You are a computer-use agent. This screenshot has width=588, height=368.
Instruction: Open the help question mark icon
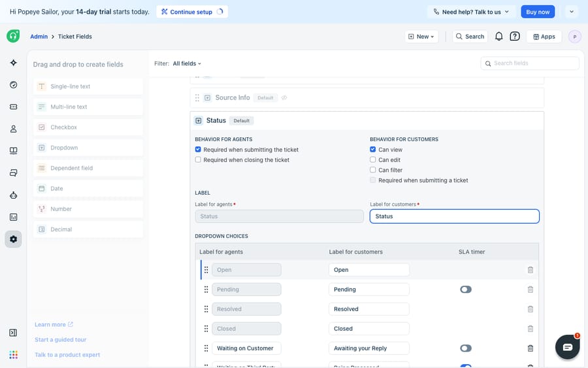pos(515,37)
